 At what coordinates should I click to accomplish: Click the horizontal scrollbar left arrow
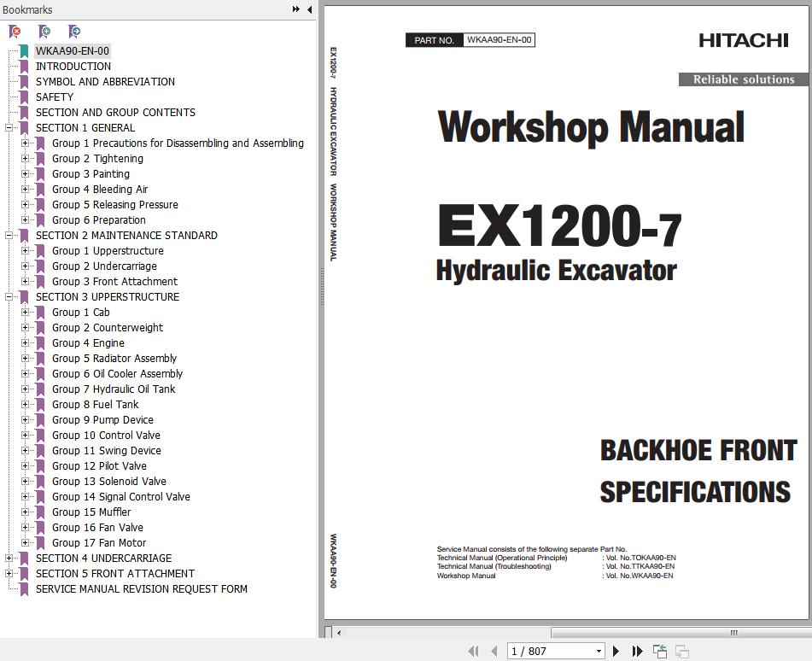point(339,633)
